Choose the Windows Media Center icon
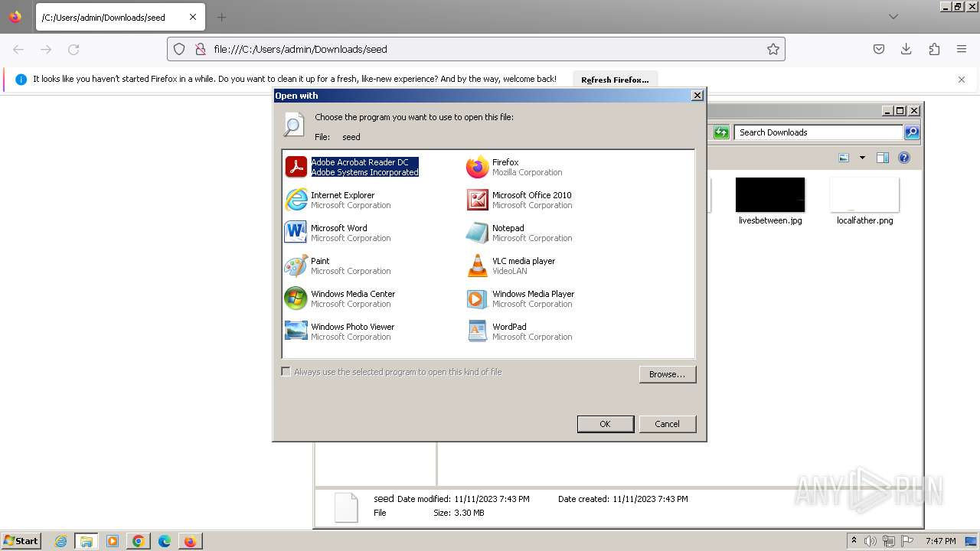980x551 pixels. (x=296, y=298)
